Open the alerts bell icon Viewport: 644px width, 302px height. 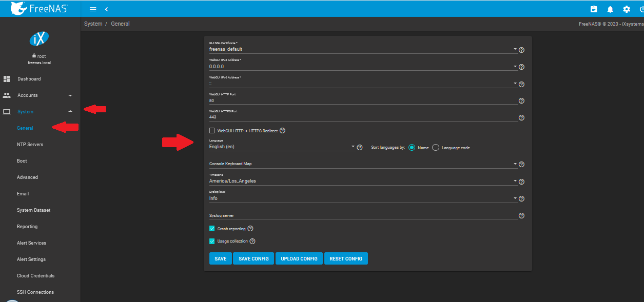(610, 9)
